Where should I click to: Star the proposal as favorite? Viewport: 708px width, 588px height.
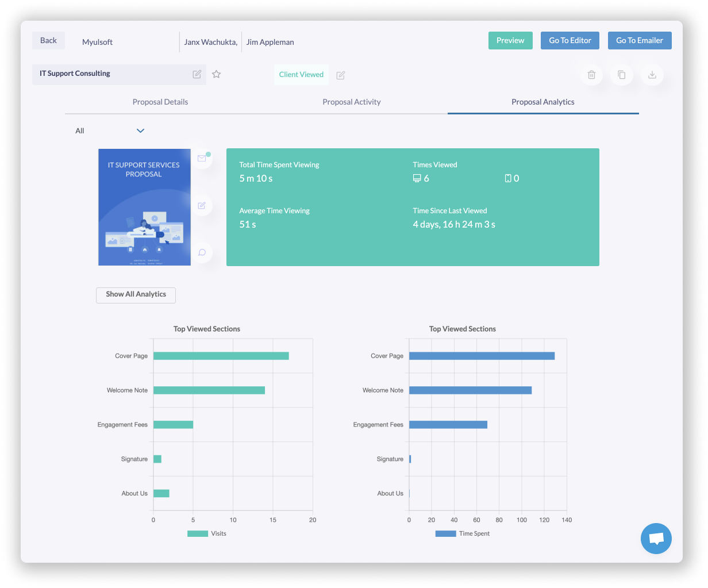[216, 74]
